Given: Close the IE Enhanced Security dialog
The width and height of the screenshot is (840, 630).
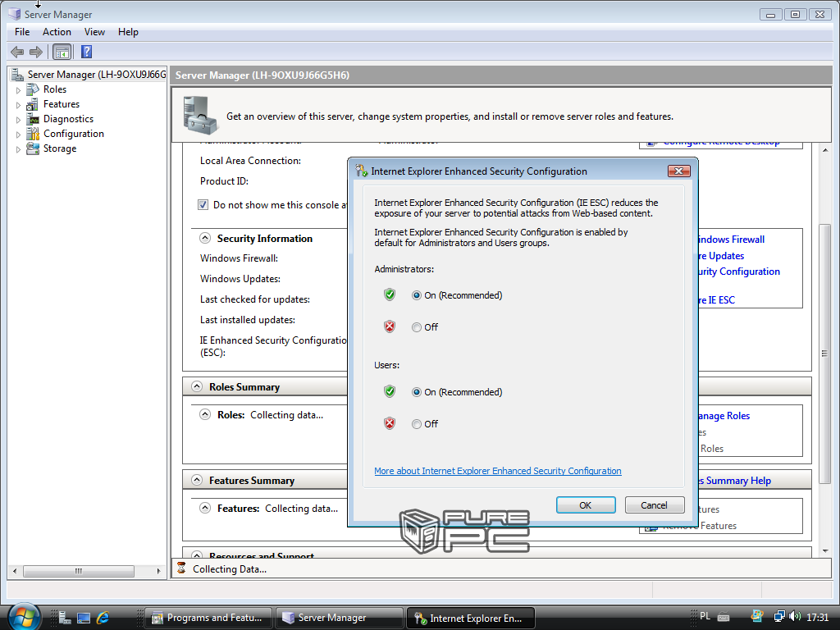Looking at the screenshot, I should (678, 171).
